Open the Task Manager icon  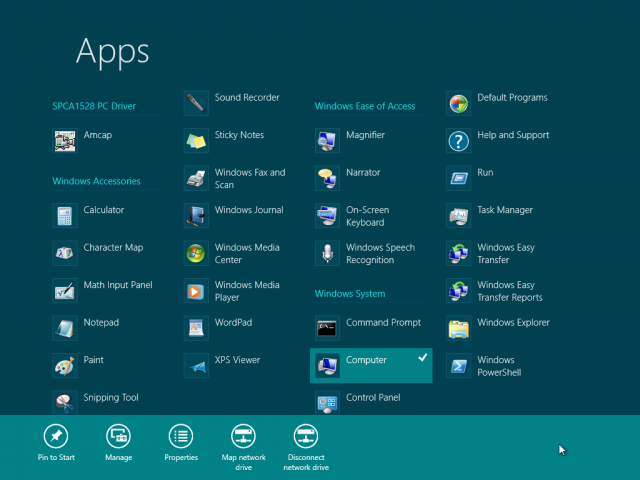coord(459,216)
